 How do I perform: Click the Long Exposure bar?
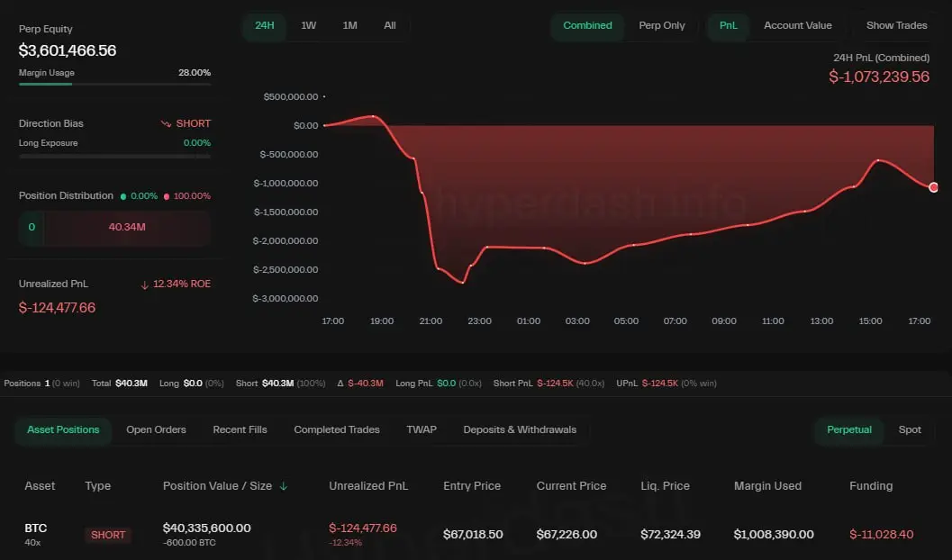[114, 156]
